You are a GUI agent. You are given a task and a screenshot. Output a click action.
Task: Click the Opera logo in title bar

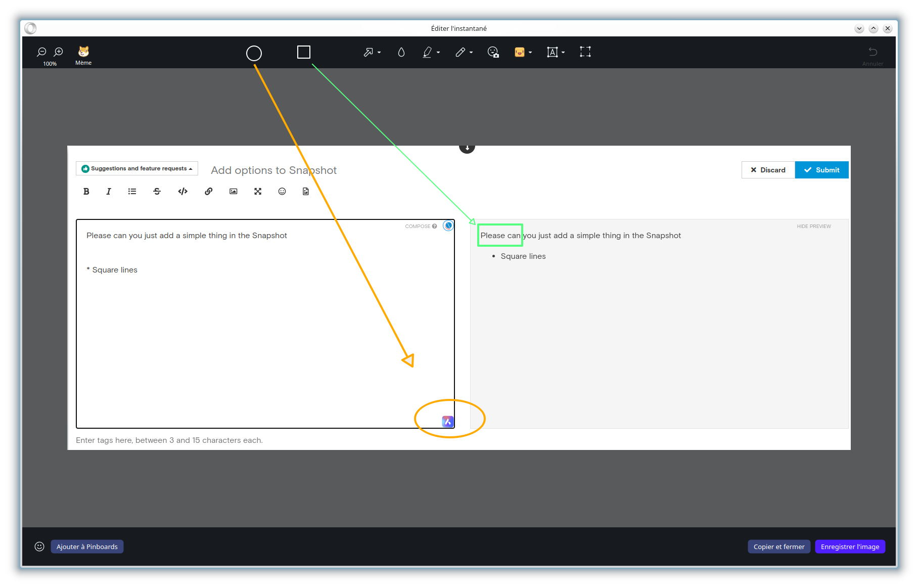[30, 28]
